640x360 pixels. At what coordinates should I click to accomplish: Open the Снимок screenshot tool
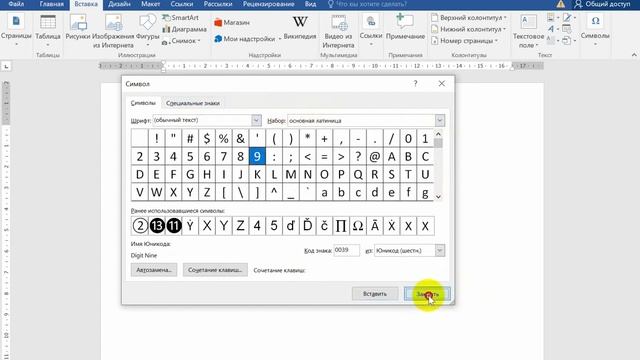(181, 41)
